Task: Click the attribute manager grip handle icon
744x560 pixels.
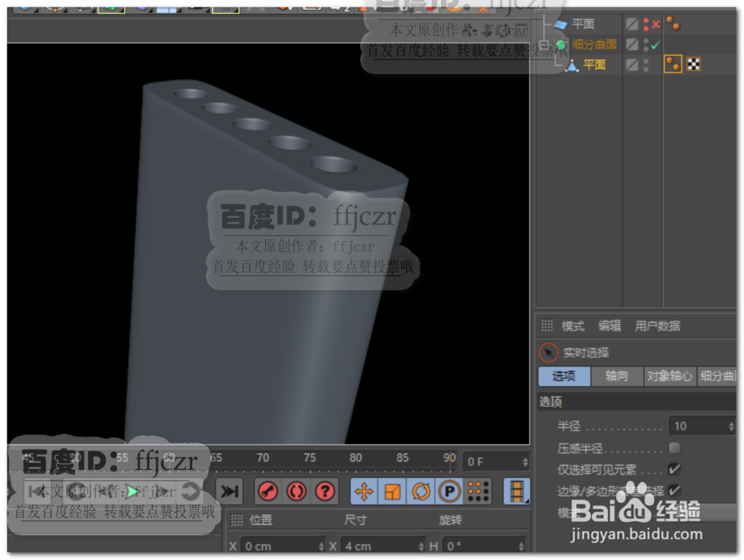Action: (547, 326)
